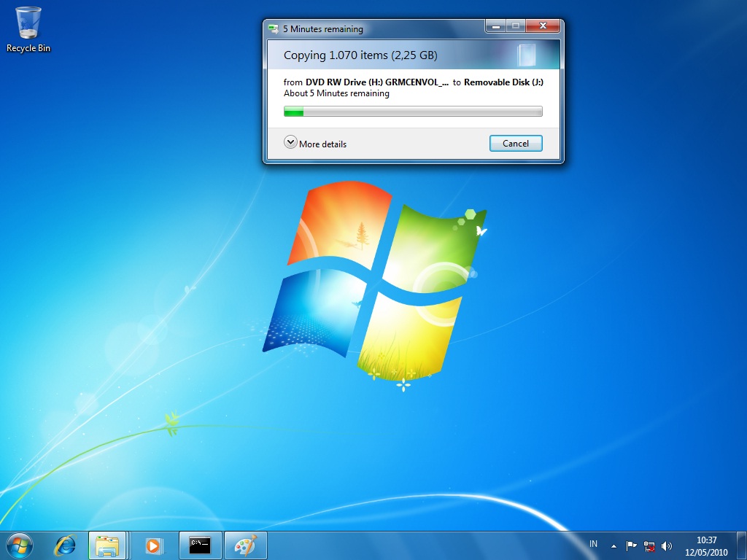This screenshot has width=747, height=560.
Task: Show hidden icons in the system tray
Action: 614,546
